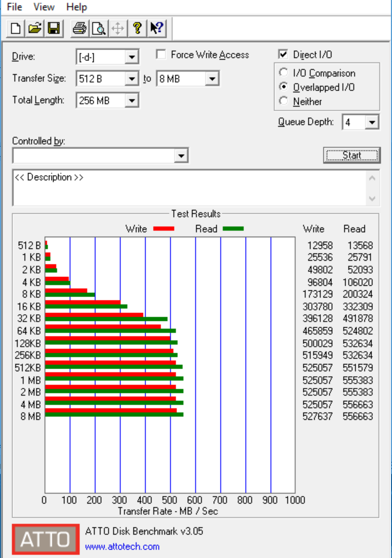Click the Print toolbar icon
Screen dimensions: 392x558
[79, 28]
